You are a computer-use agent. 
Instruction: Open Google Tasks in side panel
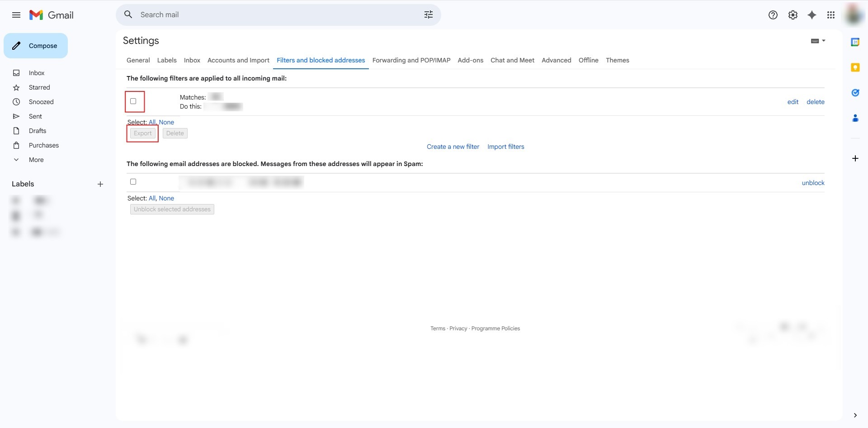tap(855, 93)
